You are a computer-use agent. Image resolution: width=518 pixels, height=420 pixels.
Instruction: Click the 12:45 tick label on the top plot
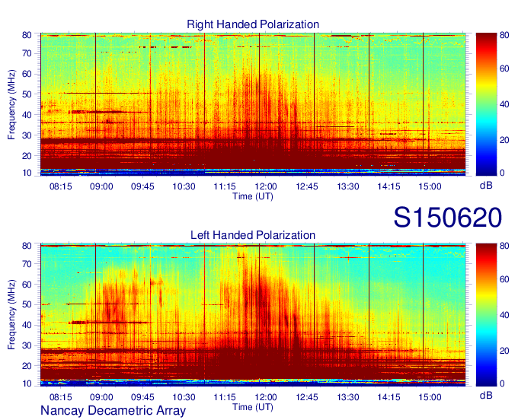tap(307, 186)
